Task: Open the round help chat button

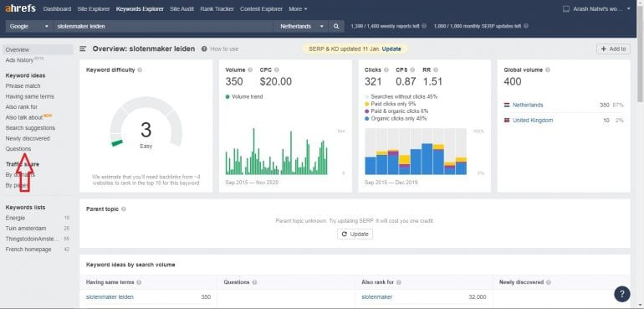Action: (x=621, y=294)
